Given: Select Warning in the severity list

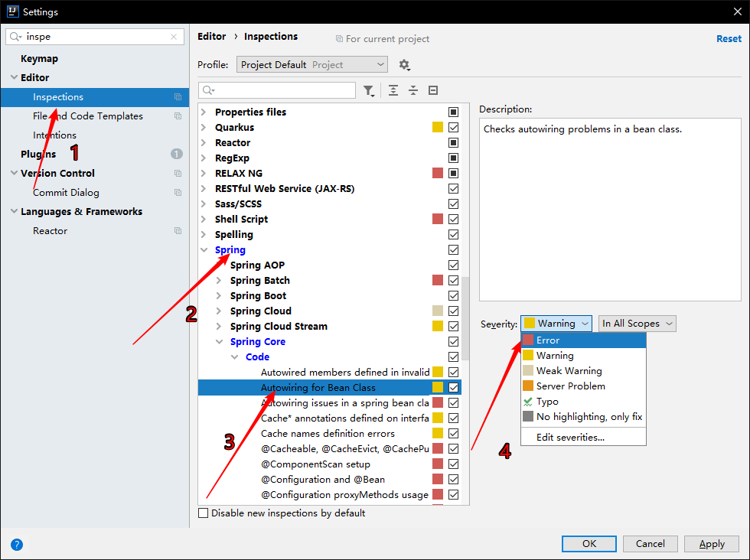Looking at the screenshot, I should tap(583, 355).
